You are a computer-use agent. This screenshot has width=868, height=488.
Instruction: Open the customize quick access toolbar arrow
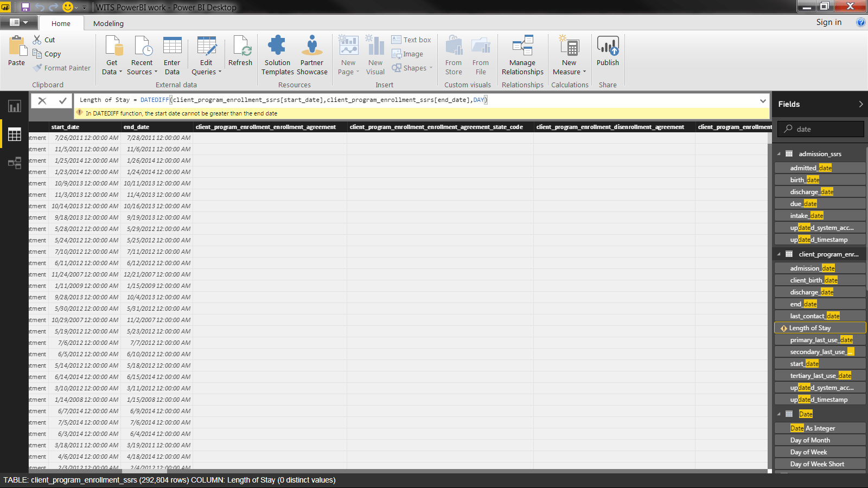84,8
